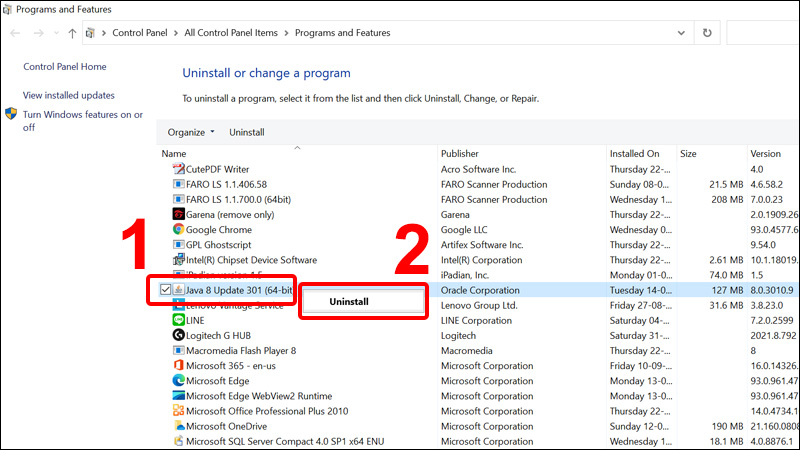Screen dimensions: 800x450
Task: Open the Control Panel Home link
Action: coord(65,66)
